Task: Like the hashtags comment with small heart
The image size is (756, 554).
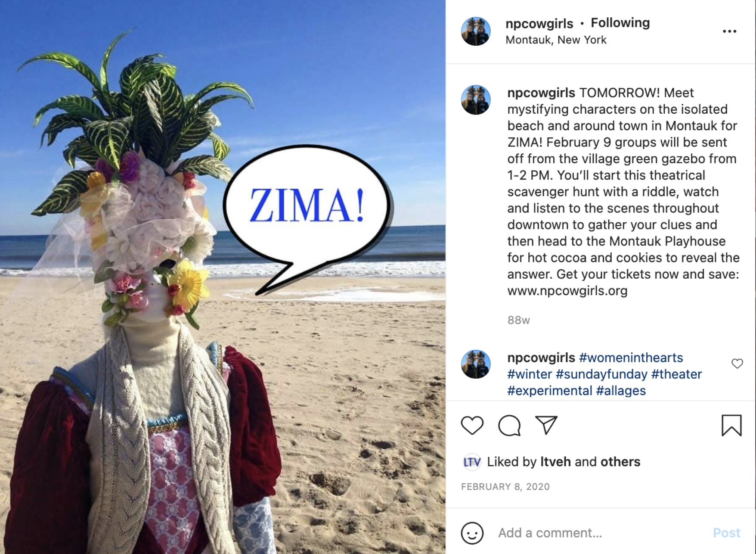Action: click(x=737, y=364)
